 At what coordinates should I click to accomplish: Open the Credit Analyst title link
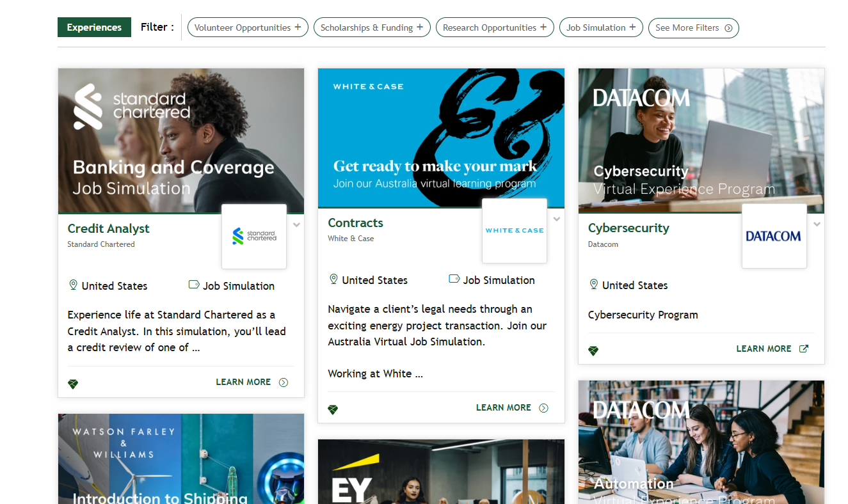pyautogui.click(x=108, y=228)
